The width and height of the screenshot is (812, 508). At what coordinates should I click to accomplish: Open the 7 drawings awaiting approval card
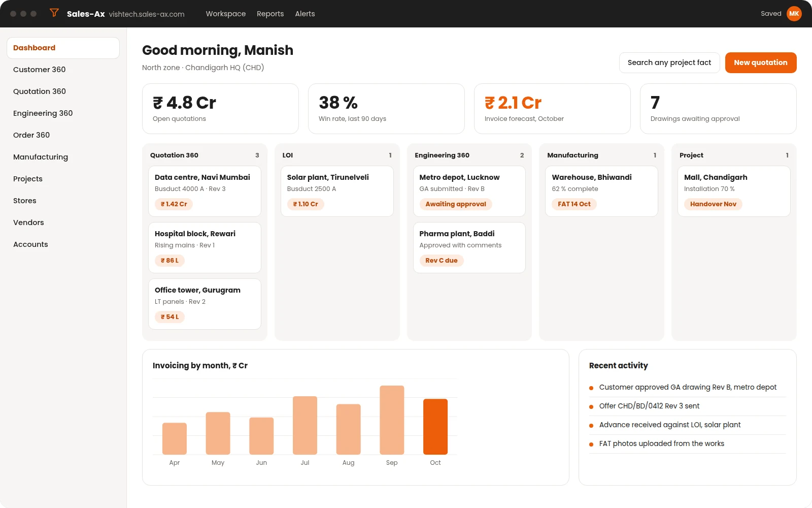718,109
